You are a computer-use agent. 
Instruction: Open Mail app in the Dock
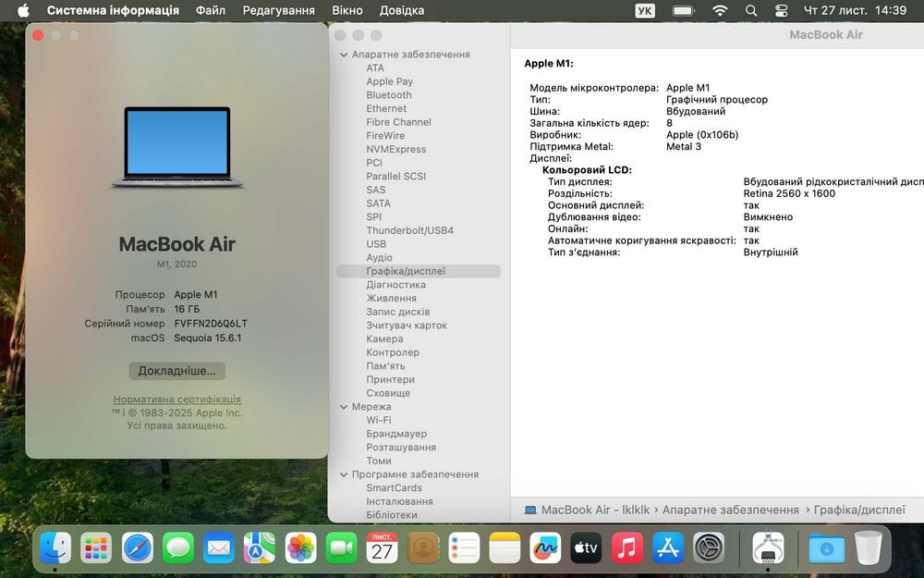(x=219, y=547)
